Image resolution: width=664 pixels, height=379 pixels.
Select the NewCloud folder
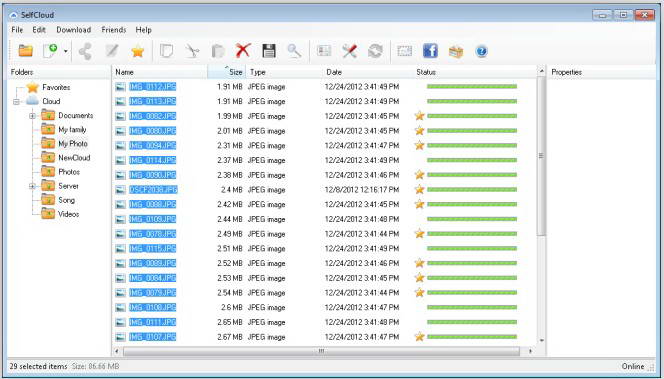click(74, 158)
